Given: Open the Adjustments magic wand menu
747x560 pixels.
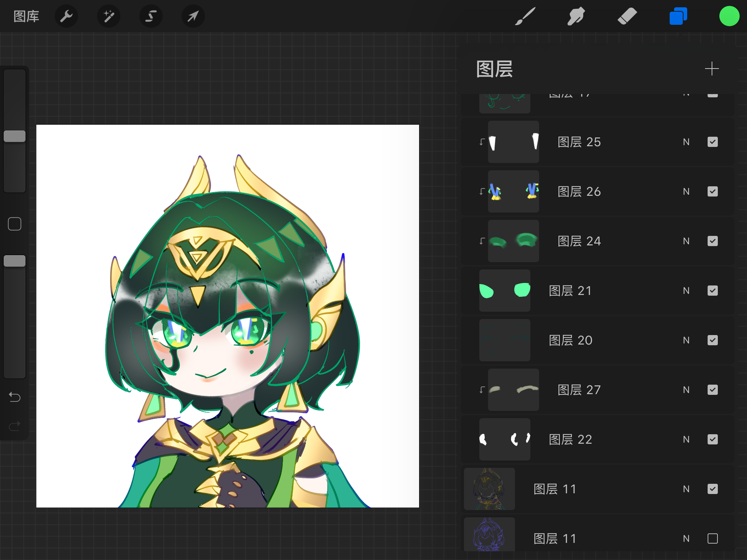Looking at the screenshot, I should pyautogui.click(x=109, y=16).
